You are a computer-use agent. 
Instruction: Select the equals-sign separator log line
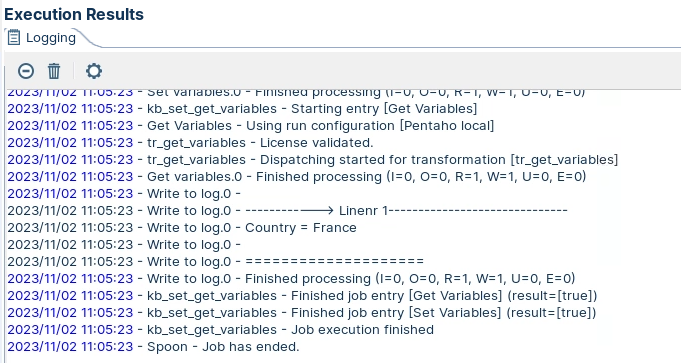[x=215, y=261]
